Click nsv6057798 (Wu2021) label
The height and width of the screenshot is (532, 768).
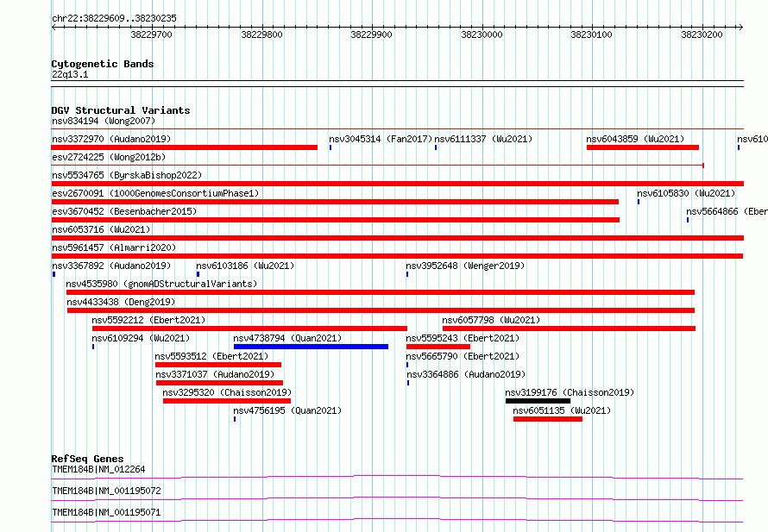(491, 320)
